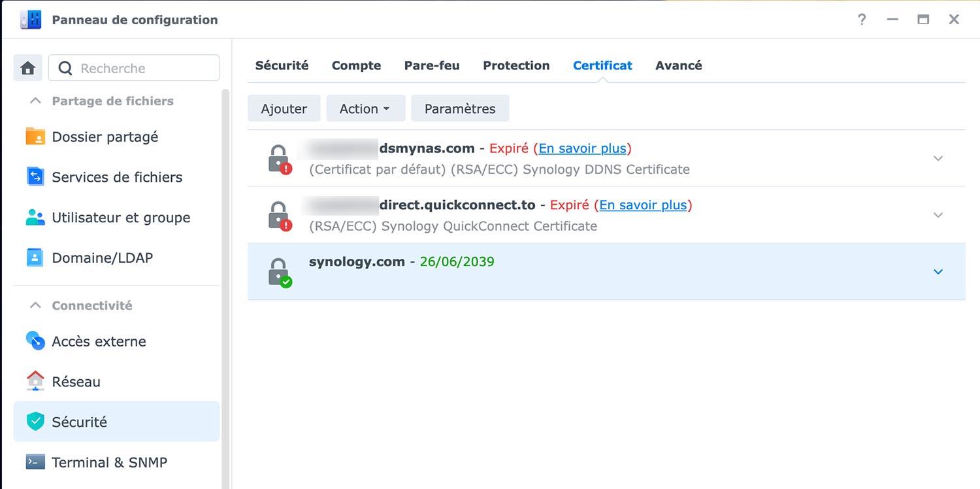Select the synology.com certificate name
The width and height of the screenshot is (980, 489).
tap(357, 261)
